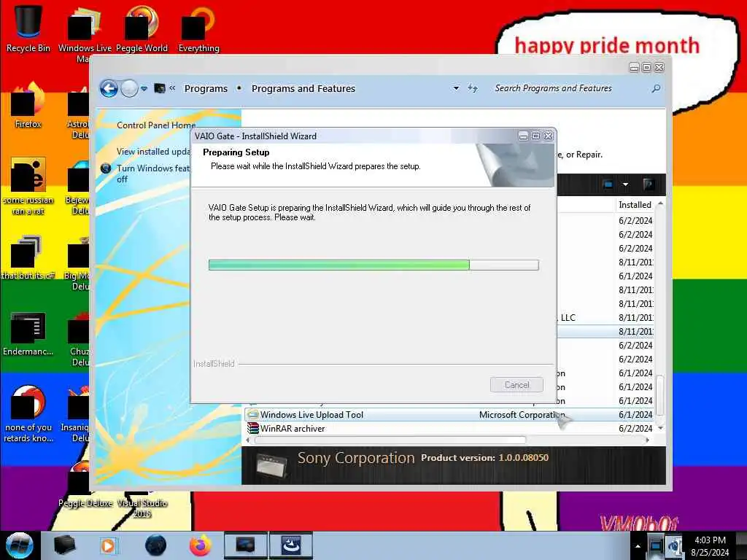Click the Installed column header
Viewport: 747px width, 560px height.
point(635,205)
